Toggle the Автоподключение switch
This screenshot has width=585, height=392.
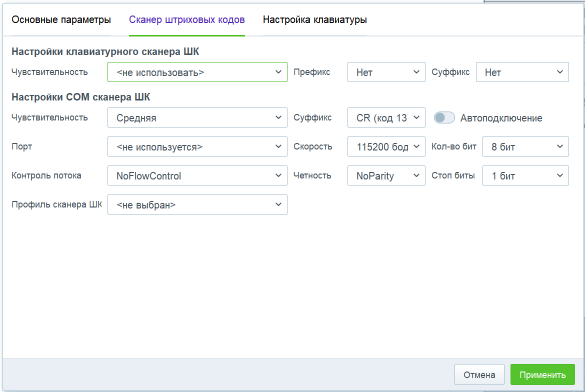[x=444, y=118]
